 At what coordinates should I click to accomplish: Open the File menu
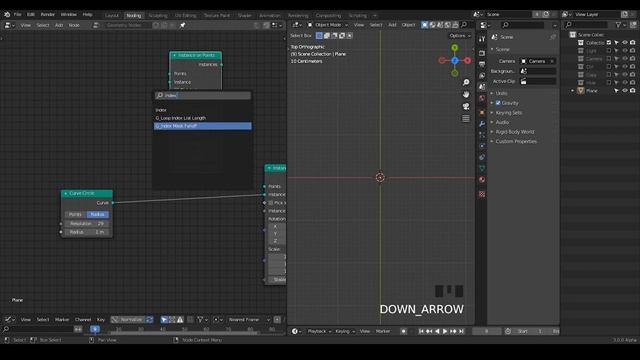click(x=18, y=14)
